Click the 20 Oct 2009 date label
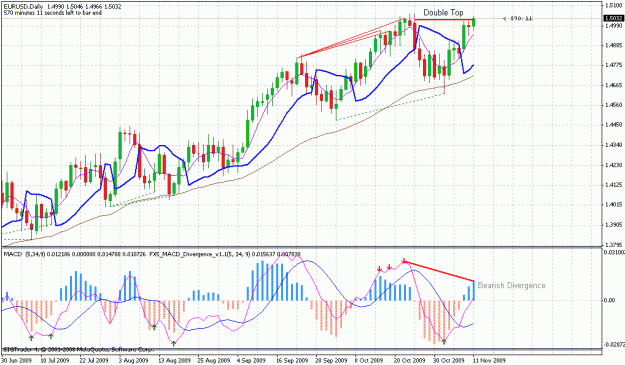Image resolution: width=625 pixels, height=365 pixels. click(x=410, y=361)
